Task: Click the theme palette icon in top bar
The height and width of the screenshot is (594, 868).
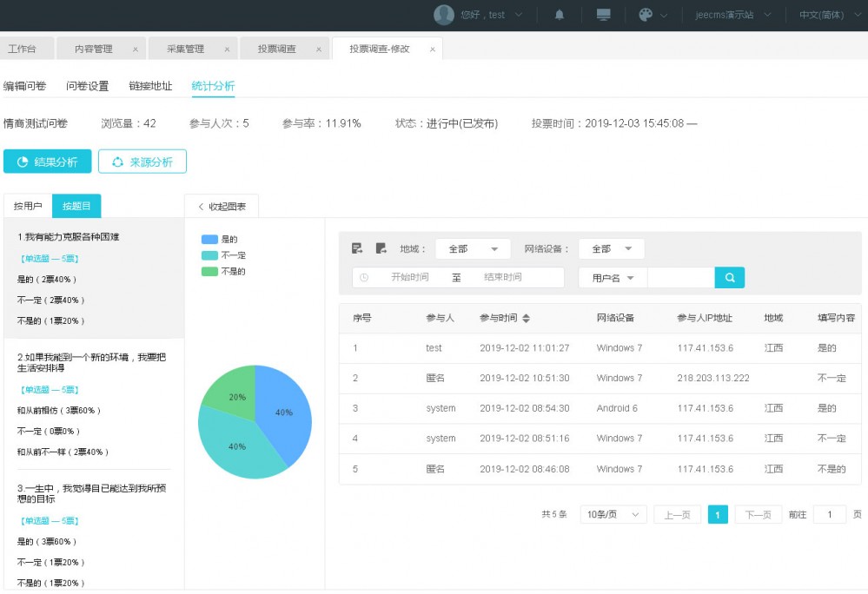Action: click(646, 15)
